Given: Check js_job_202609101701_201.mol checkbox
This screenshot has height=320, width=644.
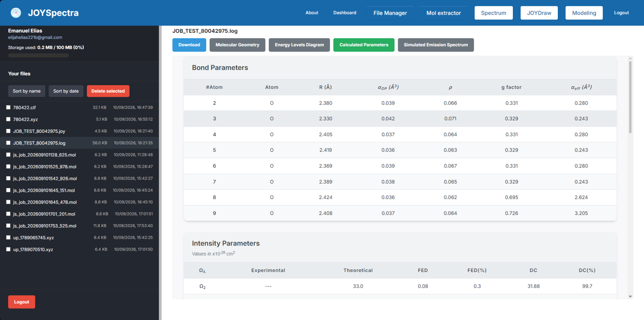Looking at the screenshot, I should 8,214.
